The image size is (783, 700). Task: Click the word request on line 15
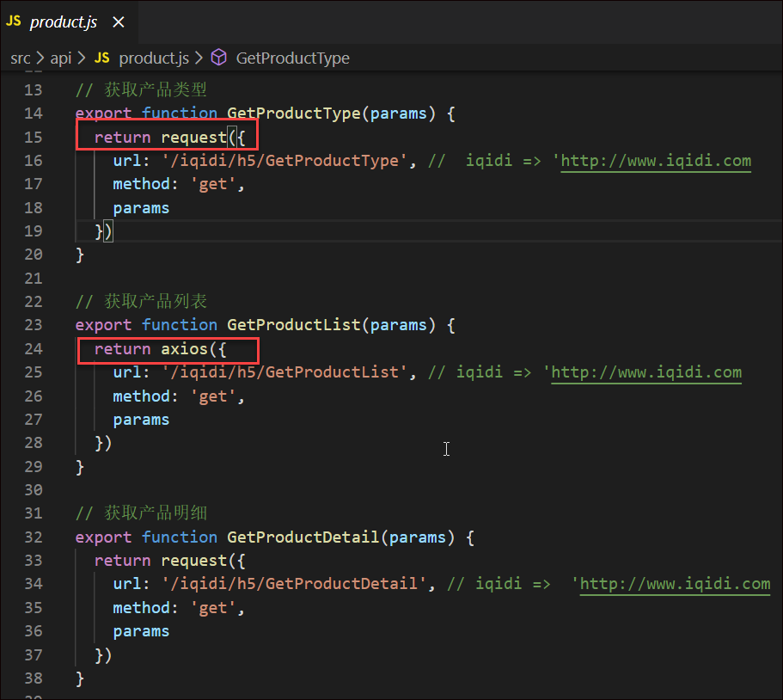pyautogui.click(x=193, y=138)
